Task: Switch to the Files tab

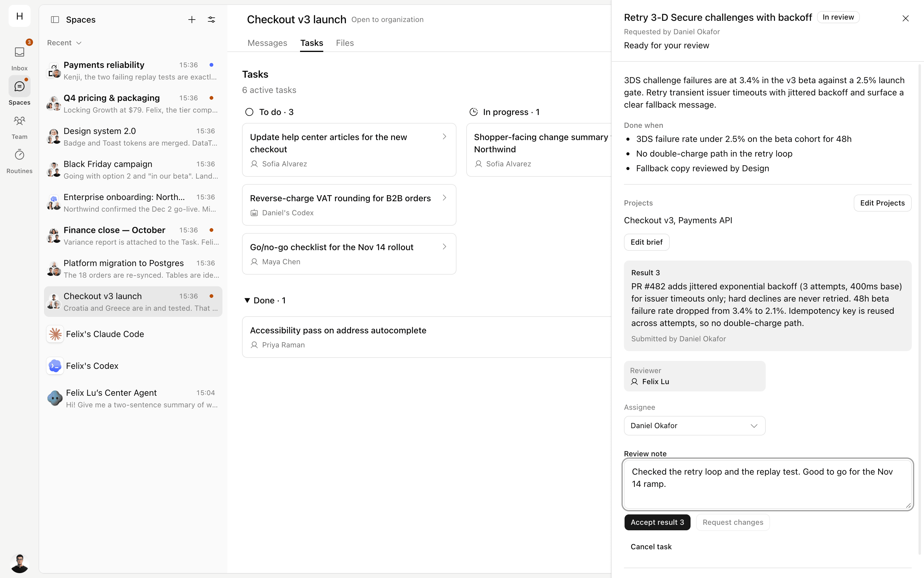Action: (x=345, y=43)
